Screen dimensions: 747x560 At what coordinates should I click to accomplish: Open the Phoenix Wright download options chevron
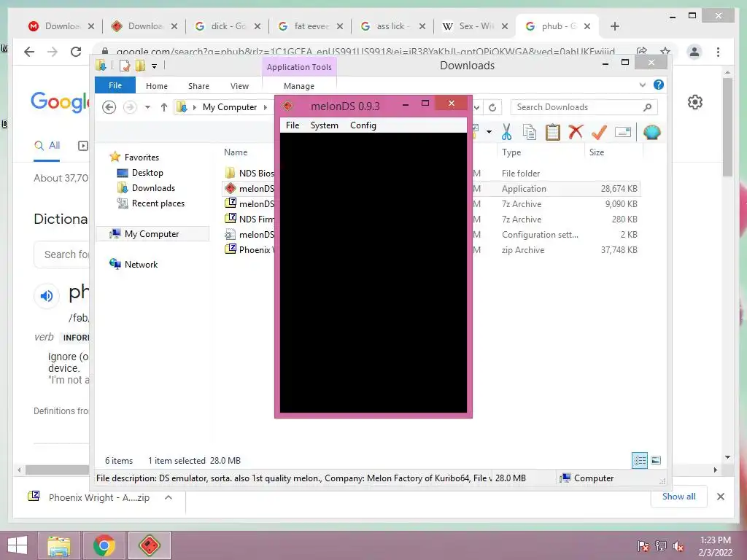click(x=169, y=497)
